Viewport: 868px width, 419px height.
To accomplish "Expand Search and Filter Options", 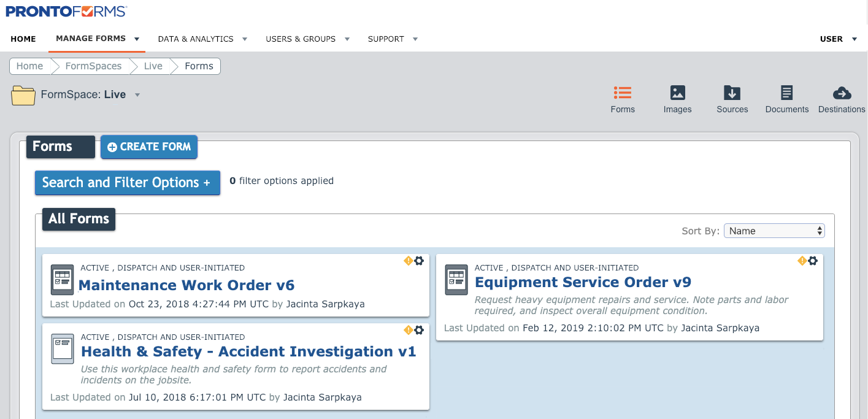I will click(127, 182).
